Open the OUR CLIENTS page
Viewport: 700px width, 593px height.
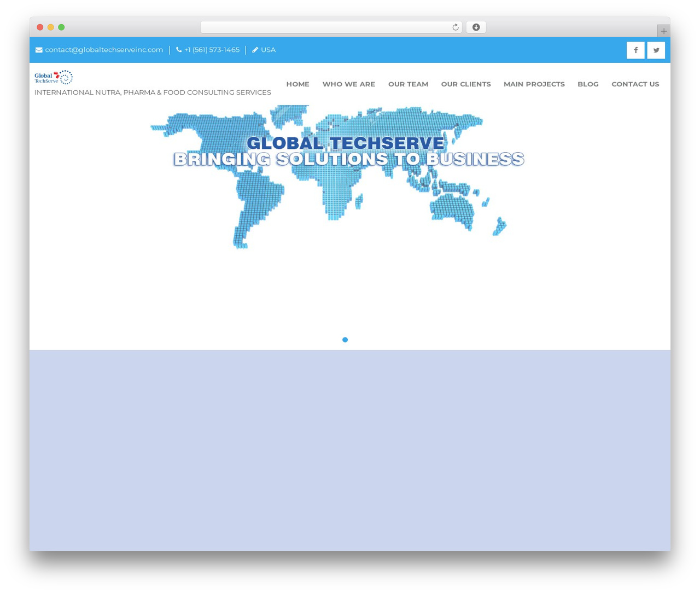click(466, 84)
